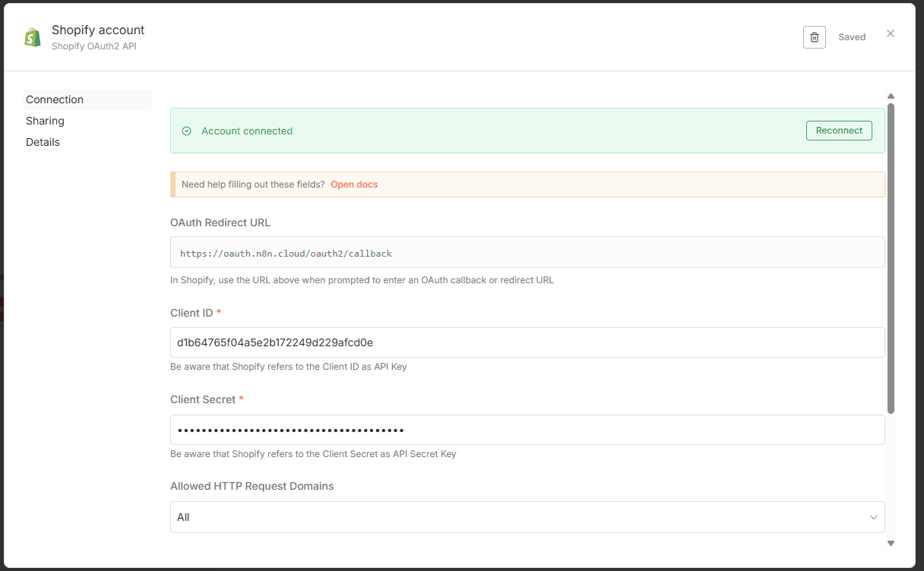The height and width of the screenshot is (571, 924).
Task: Select the Connection tab
Action: point(55,99)
